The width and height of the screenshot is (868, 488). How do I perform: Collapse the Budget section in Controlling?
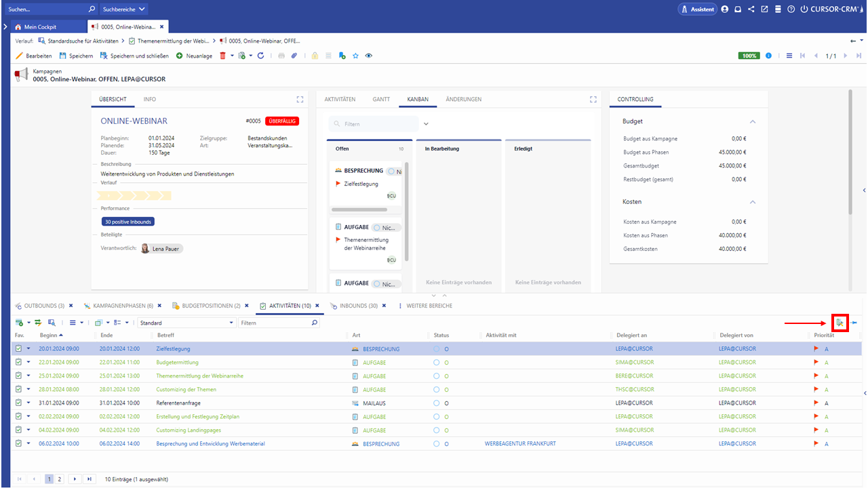(752, 121)
